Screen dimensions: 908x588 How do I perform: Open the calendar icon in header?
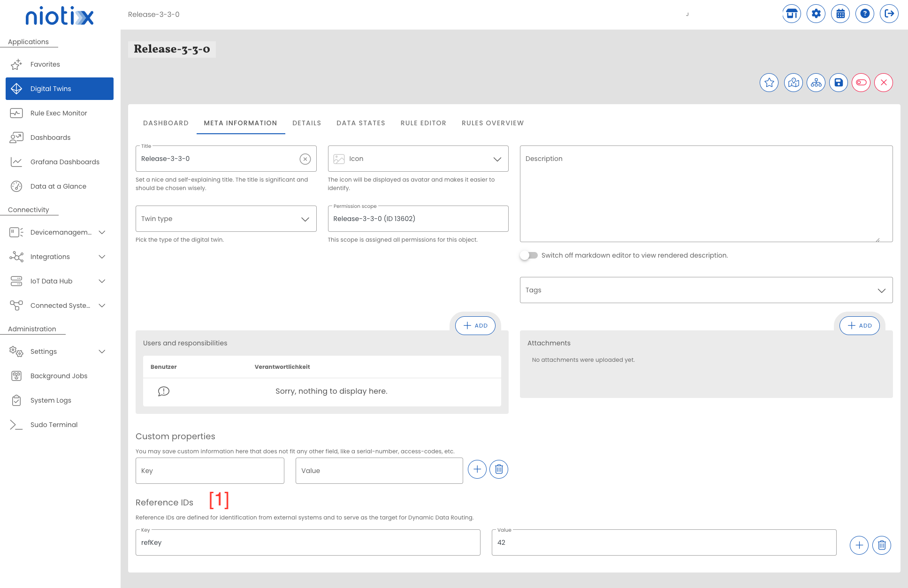840,14
